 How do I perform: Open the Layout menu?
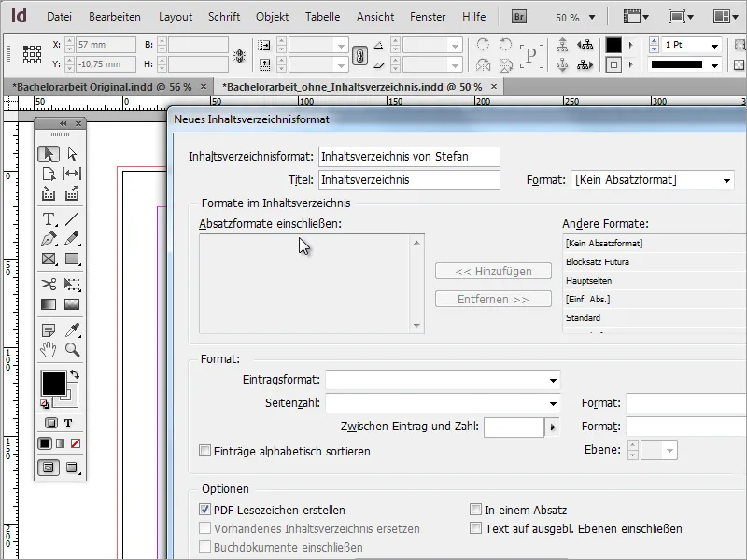click(176, 17)
